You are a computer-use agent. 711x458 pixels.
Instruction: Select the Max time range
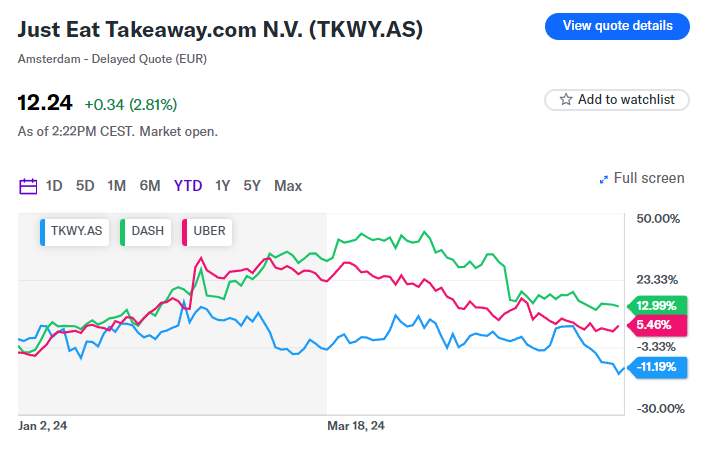click(288, 185)
